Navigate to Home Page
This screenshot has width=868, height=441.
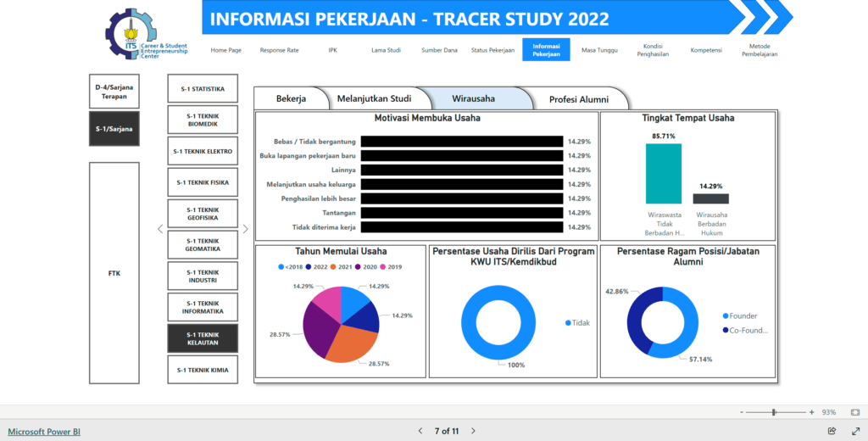click(225, 50)
